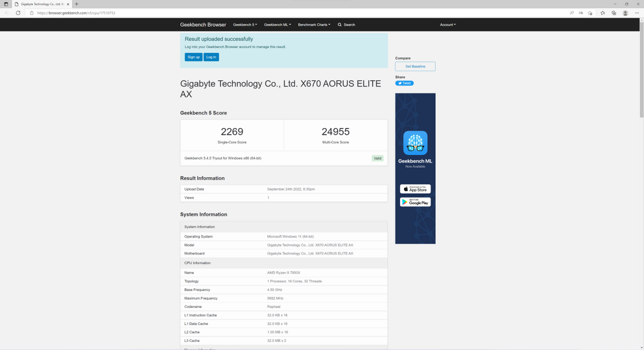This screenshot has height=350, width=644.
Task: Click the Motherboard row value
Action: tap(310, 254)
